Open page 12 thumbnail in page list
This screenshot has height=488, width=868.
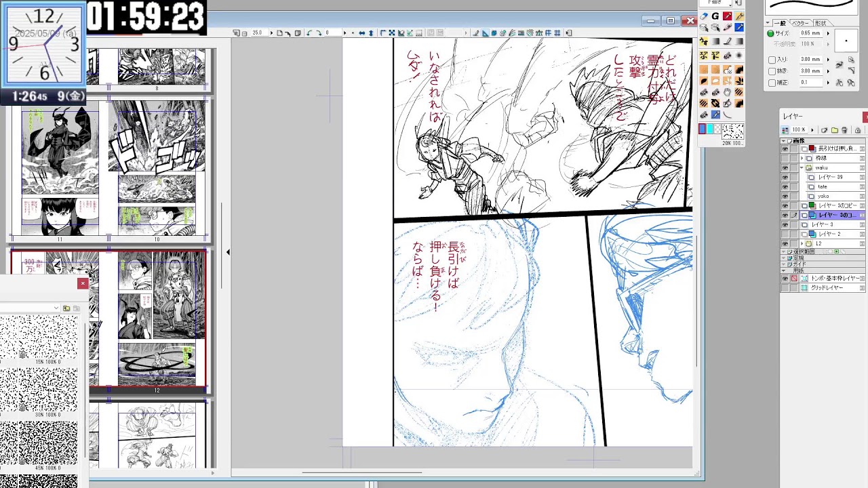pyautogui.click(x=157, y=318)
